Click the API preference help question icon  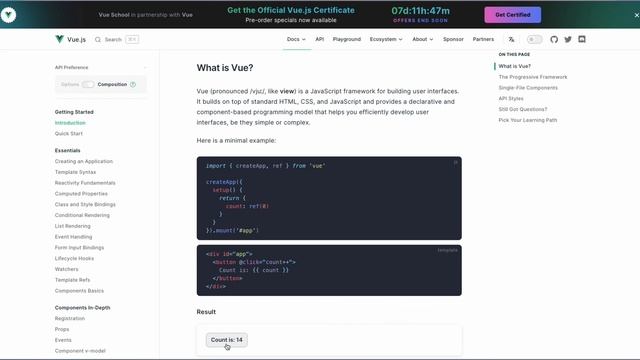click(133, 84)
